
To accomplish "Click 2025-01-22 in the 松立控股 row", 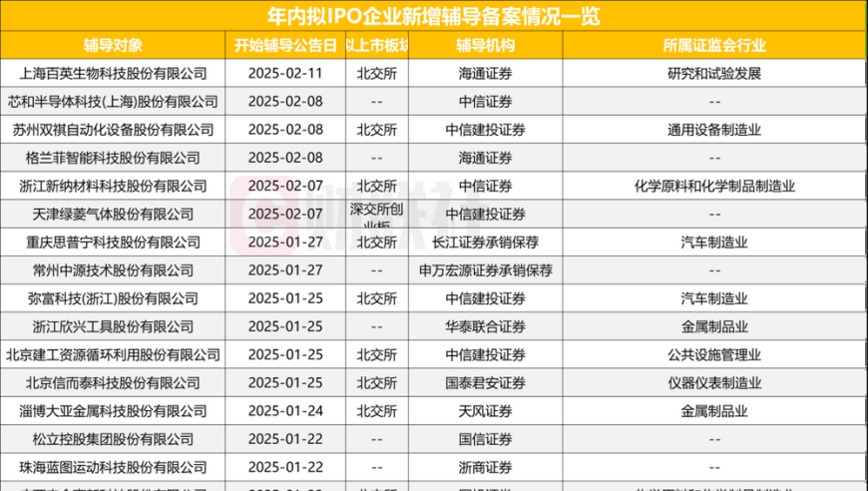I will pyautogui.click(x=285, y=440).
